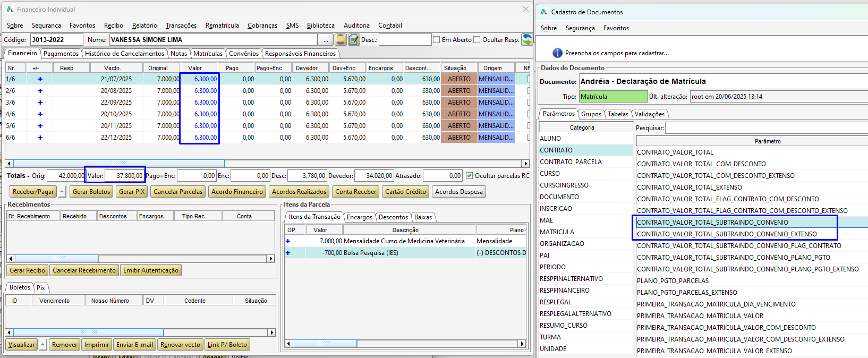Switch to the Pix tab
The image size is (868, 358).
tap(41, 288)
